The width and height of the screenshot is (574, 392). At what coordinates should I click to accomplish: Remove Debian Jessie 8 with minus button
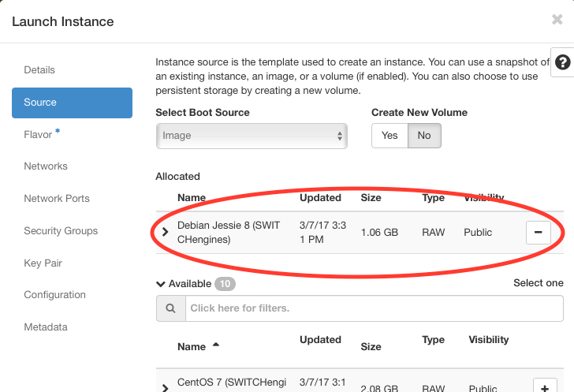[x=538, y=233]
